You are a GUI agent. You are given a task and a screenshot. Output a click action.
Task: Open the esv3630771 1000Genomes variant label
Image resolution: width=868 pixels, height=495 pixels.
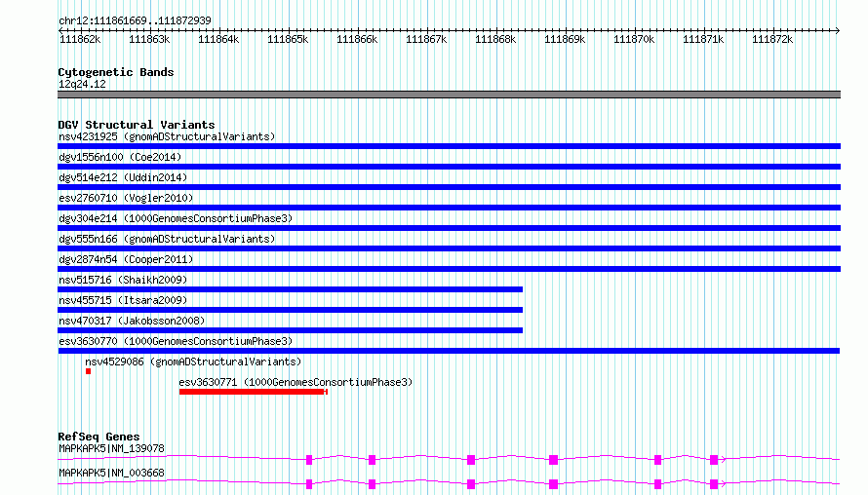pyautogui.click(x=296, y=382)
